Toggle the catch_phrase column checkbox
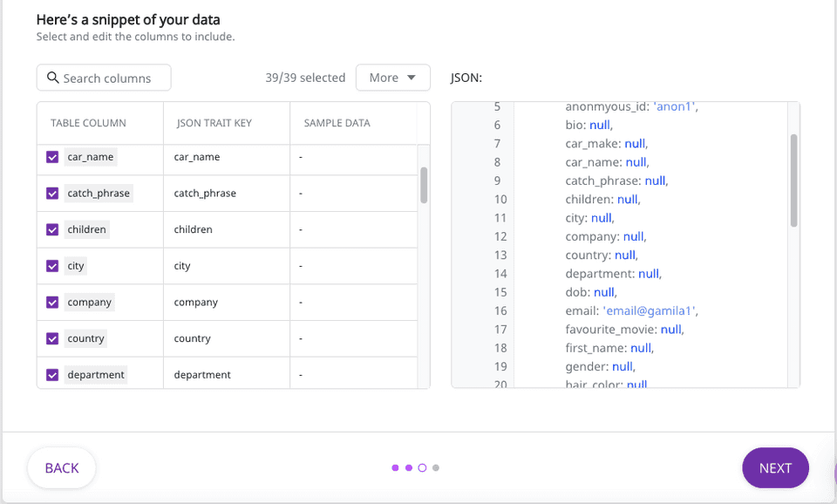The height and width of the screenshot is (504, 837). 52,194
